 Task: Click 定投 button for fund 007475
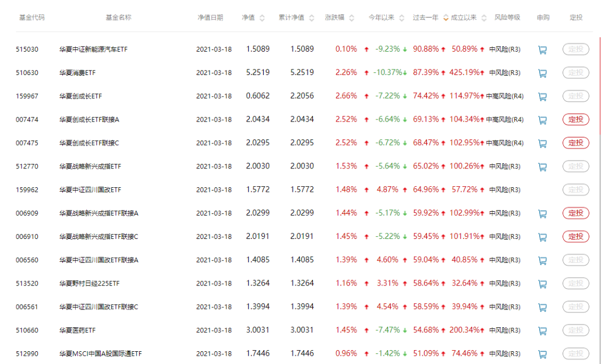coord(576,143)
